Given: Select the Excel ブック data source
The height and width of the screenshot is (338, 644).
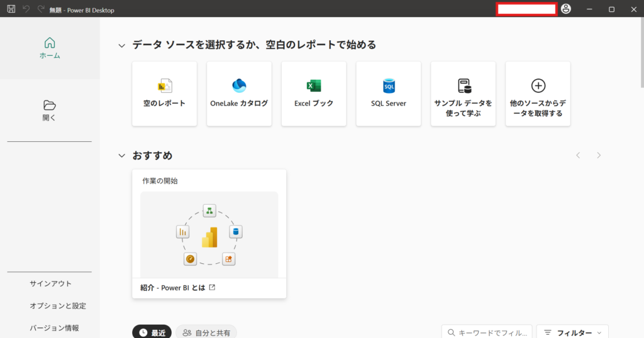Looking at the screenshot, I should pyautogui.click(x=314, y=94).
